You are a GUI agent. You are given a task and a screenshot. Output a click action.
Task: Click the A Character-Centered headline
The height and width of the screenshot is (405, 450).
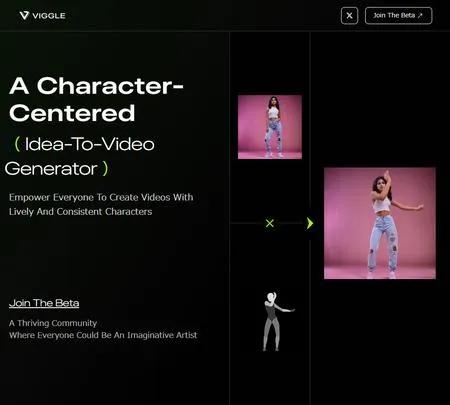[96, 99]
